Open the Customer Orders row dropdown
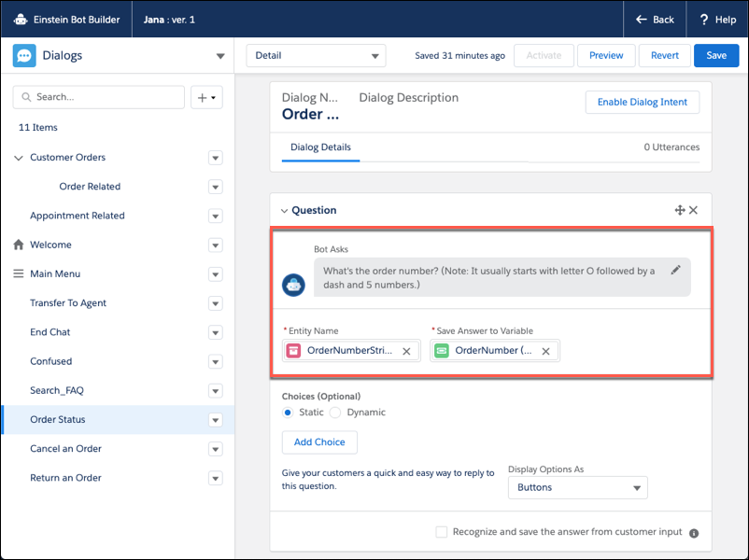This screenshot has height=560, width=749. point(216,158)
